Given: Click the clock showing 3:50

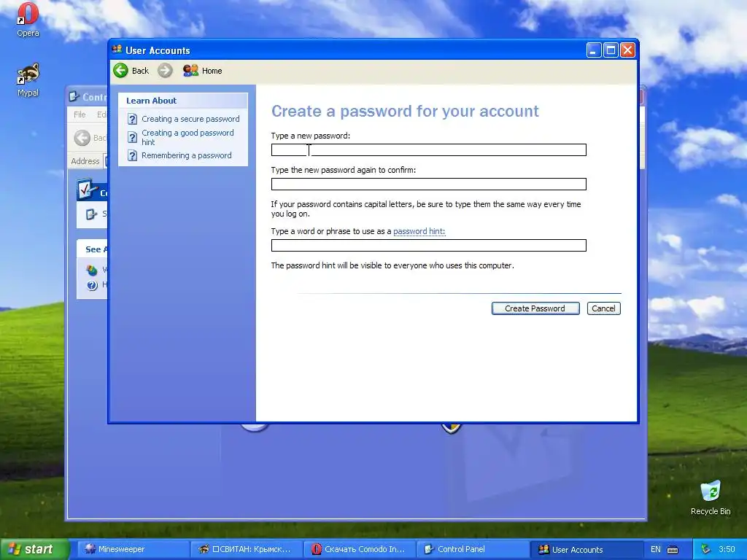Looking at the screenshot, I should click(727, 550).
